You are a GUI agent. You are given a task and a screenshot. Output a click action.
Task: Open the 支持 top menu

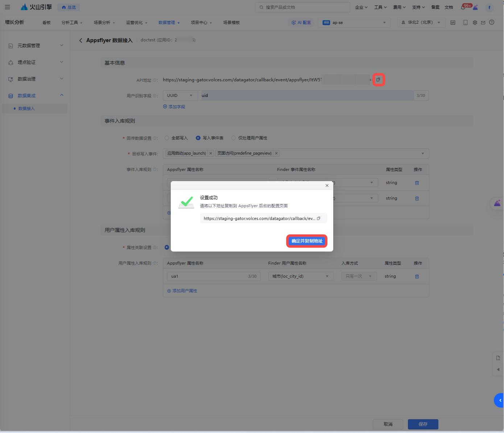[x=418, y=7]
